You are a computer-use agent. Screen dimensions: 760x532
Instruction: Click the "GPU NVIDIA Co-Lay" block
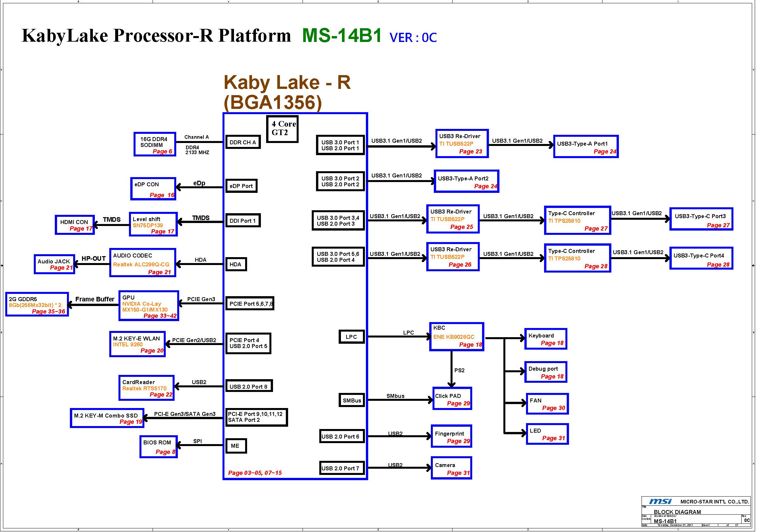(149, 306)
